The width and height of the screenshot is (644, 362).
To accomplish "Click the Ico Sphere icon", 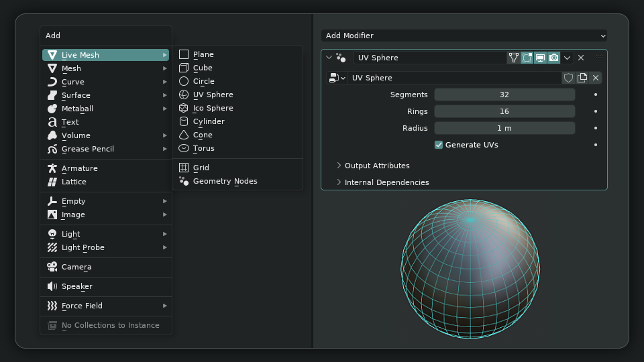I will (184, 108).
